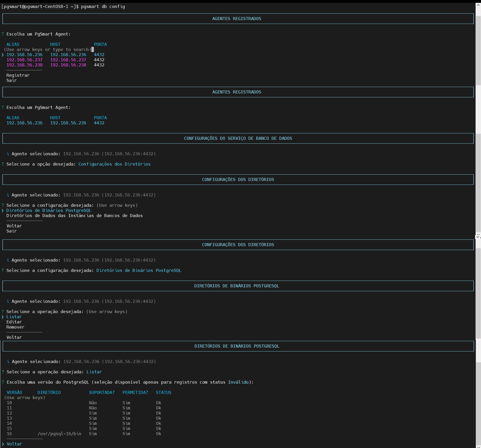The height and width of the screenshot is (448, 481).
Task: Click the PERMITIDA? column header
Action: pyautogui.click(x=135, y=392)
